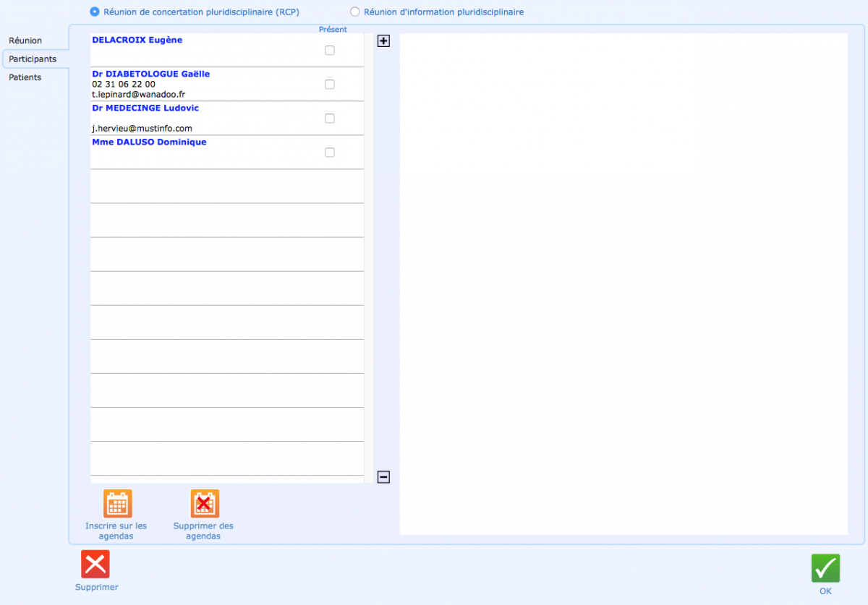The width and height of the screenshot is (868, 605).
Task: Select participant Dr DIABETOLOGUE Gaëlle
Action: (151, 74)
